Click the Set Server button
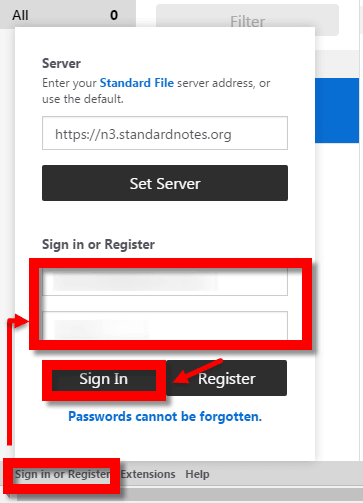The image size is (363, 503). pyautogui.click(x=165, y=183)
